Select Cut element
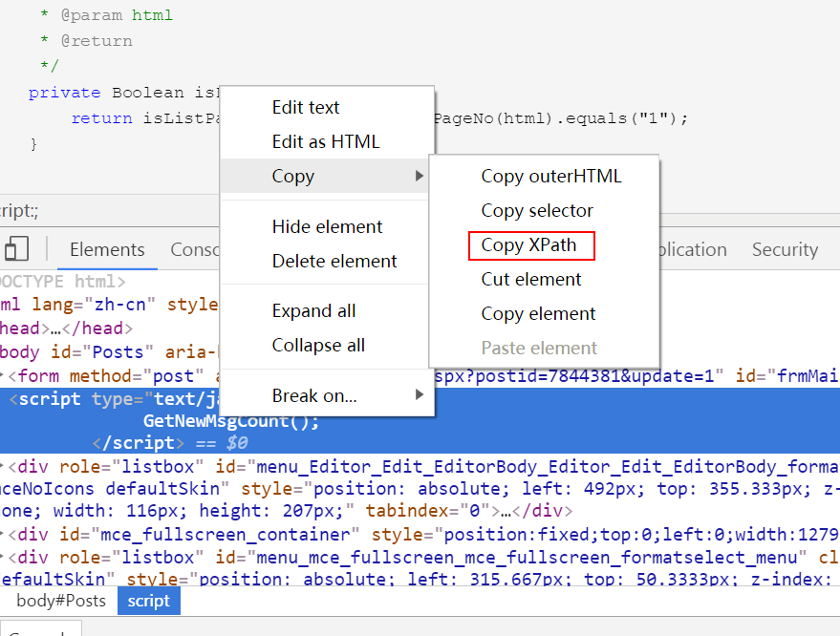The image size is (840, 636). tap(544, 279)
